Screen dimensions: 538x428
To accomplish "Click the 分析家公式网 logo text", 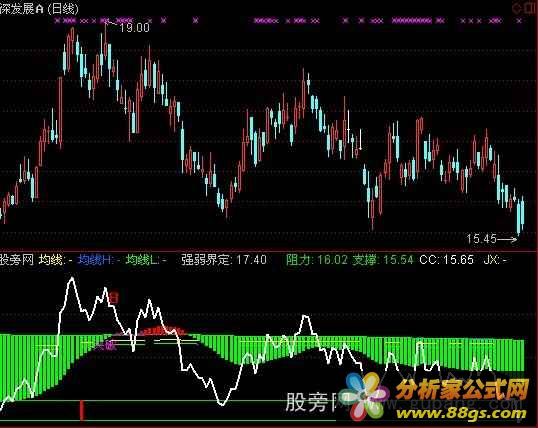I will [462, 389].
